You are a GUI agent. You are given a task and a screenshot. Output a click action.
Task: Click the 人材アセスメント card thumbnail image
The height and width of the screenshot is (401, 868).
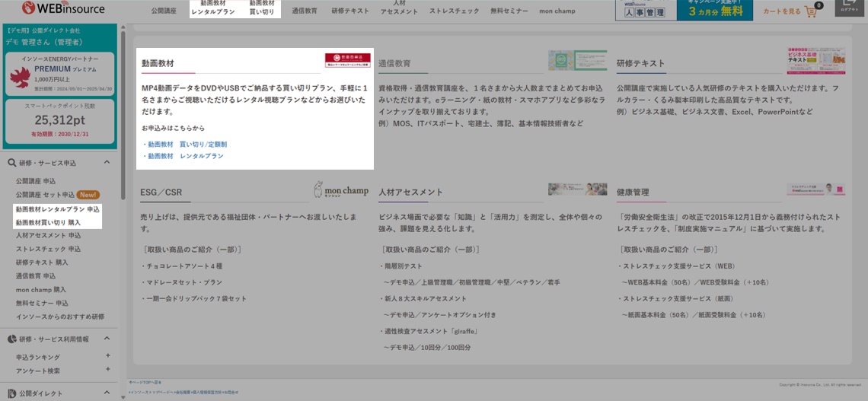tap(577, 189)
